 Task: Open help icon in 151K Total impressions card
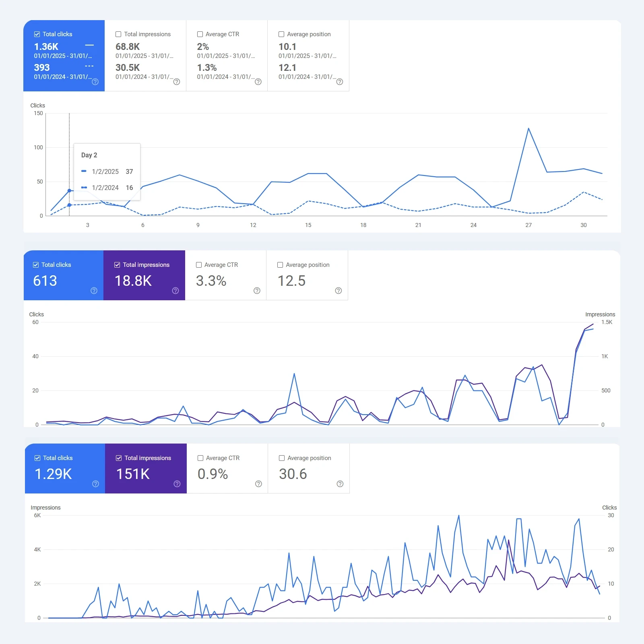(x=177, y=484)
